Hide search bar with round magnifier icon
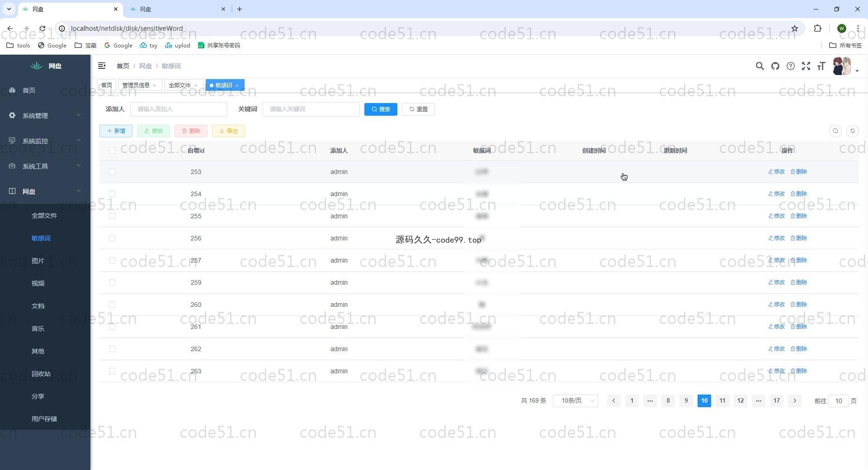The height and width of the screenshot is (470, 868). pos(835,131)
